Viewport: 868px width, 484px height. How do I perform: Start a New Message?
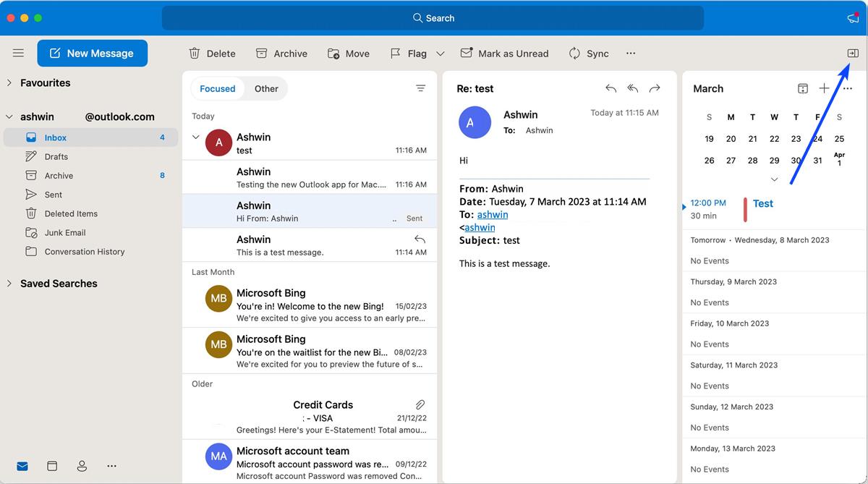(92, 53)
